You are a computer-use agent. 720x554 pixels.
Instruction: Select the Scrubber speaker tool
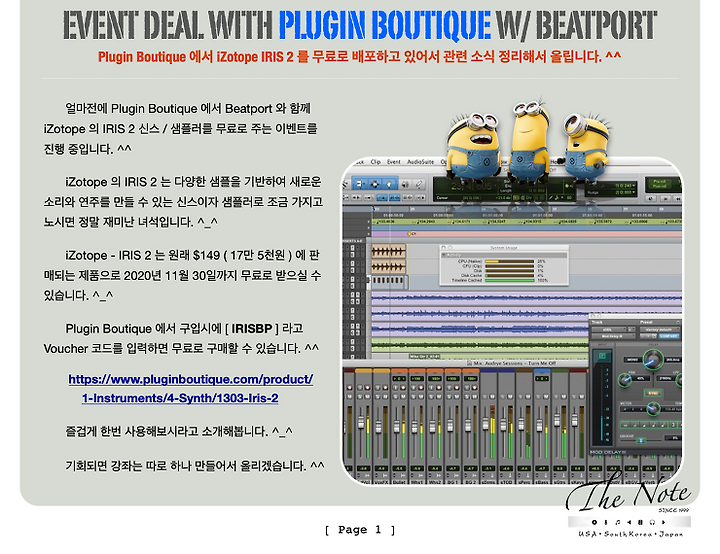[405, 184]
